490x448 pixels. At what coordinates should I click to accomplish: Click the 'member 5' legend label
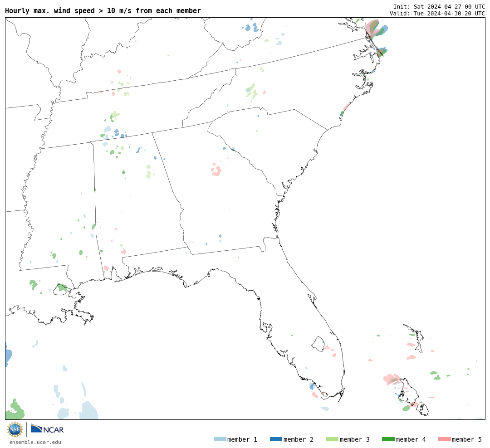pos(467,439)
